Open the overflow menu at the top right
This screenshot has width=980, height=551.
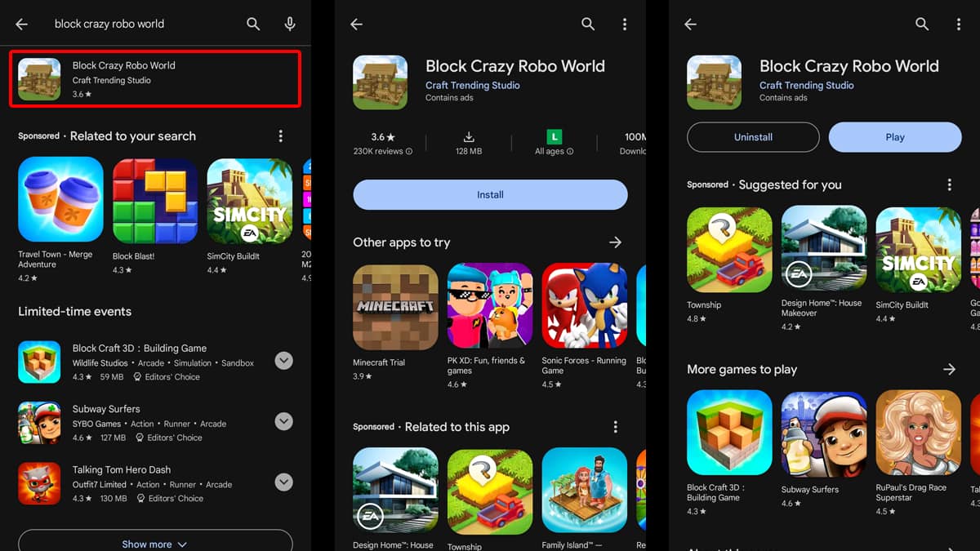pos(959,24)
